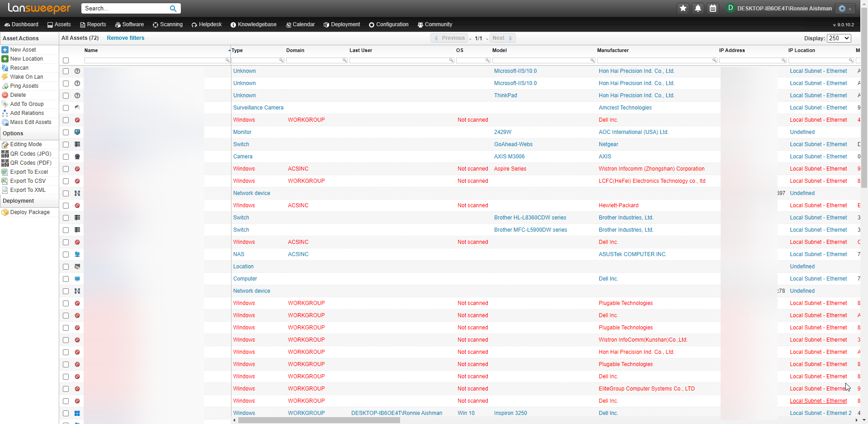Open the Community menu

point(434,24)
